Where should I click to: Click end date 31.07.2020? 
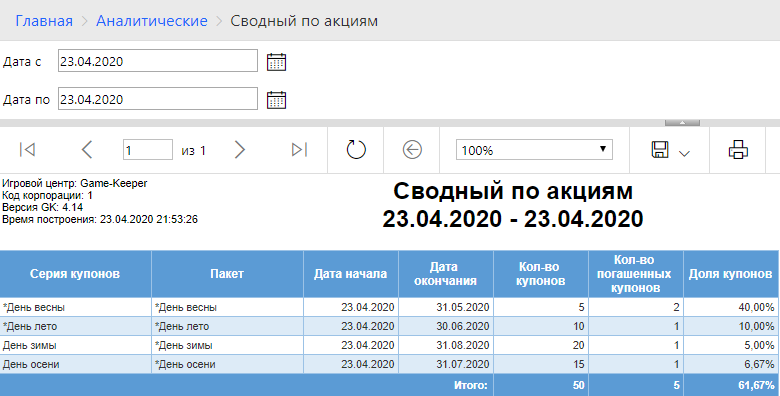click(463, 364)
